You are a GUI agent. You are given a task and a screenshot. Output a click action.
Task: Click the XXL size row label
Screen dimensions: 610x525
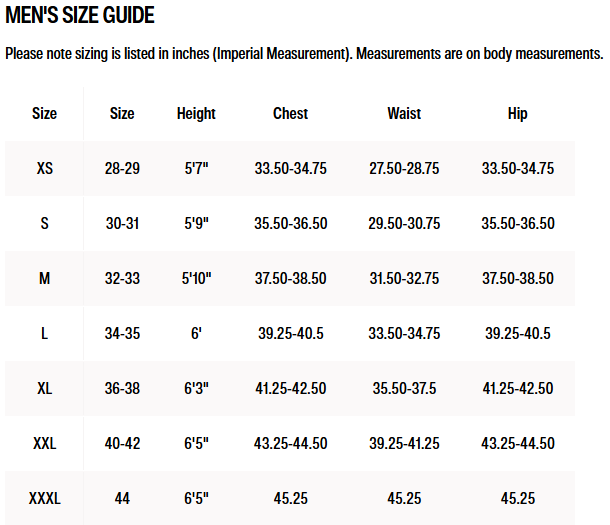(x=45, y=443)
